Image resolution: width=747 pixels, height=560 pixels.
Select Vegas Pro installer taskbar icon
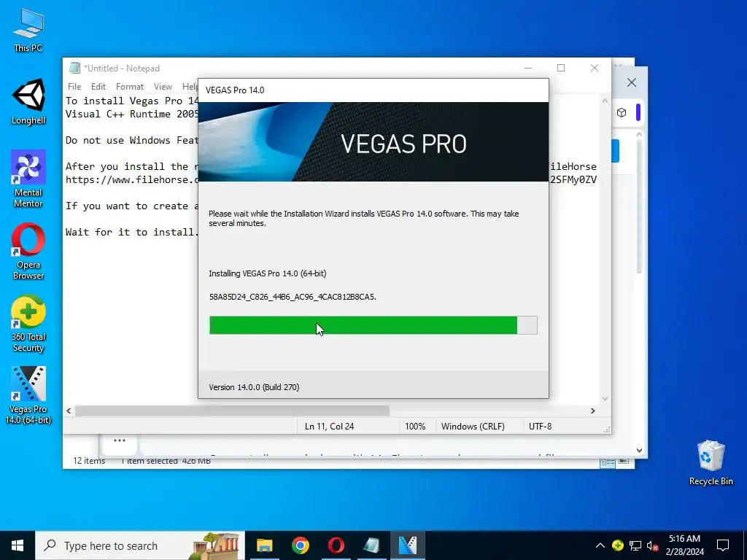pyautogui.click(x=408, y=545)
